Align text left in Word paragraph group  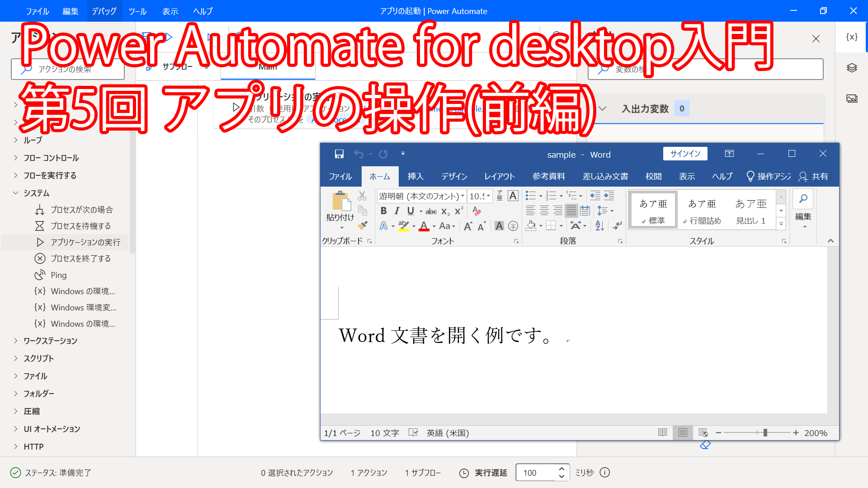click(x=531, y=211)
